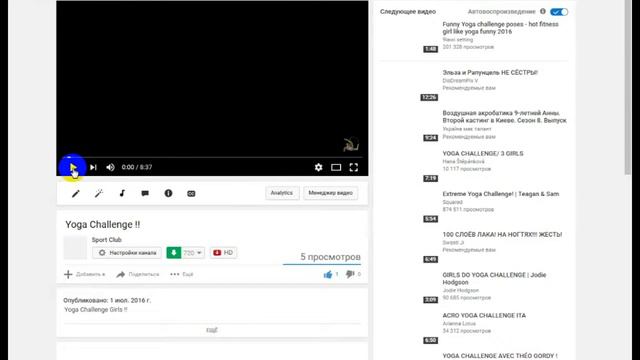The image size is (640, 360).
Task: Click the Добавить в plus button
Action: click(x=84, y=274)
